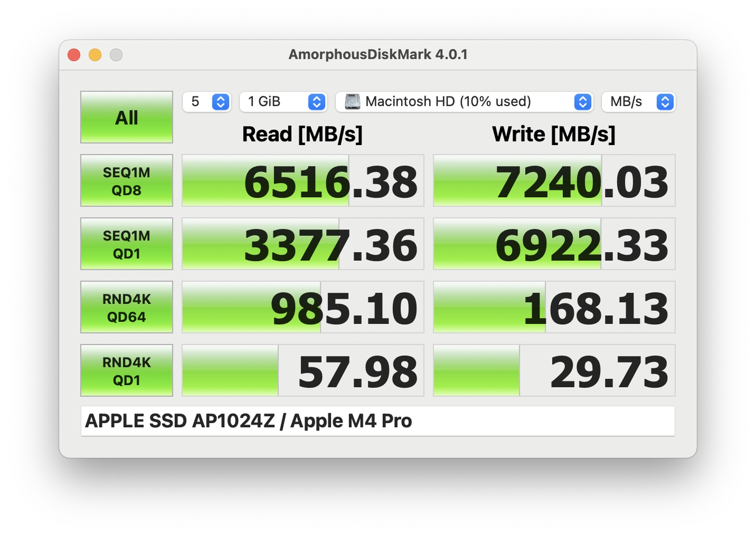Run the RND4K QD1 test
Viewport: 756px width, 536px height.
point(127,370)
